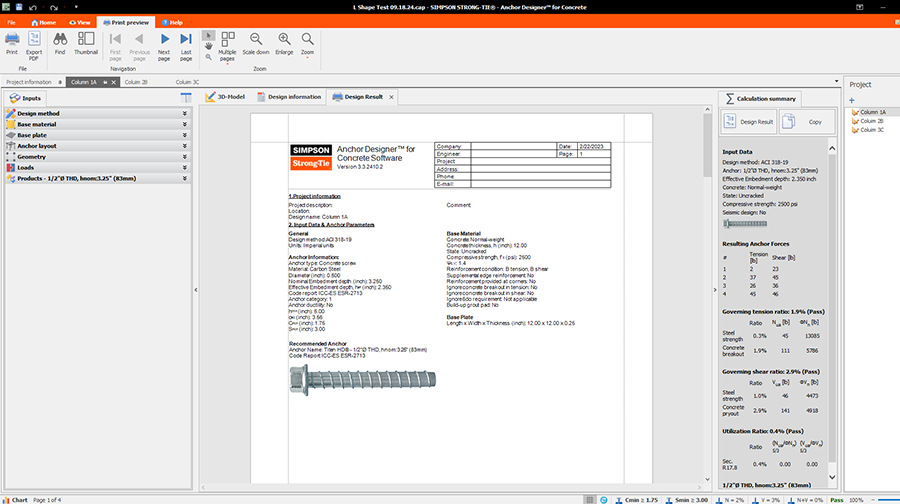This screenshot has width=900, height=504.
Task: Click the Company input field in report
Action: pos(514,146)
